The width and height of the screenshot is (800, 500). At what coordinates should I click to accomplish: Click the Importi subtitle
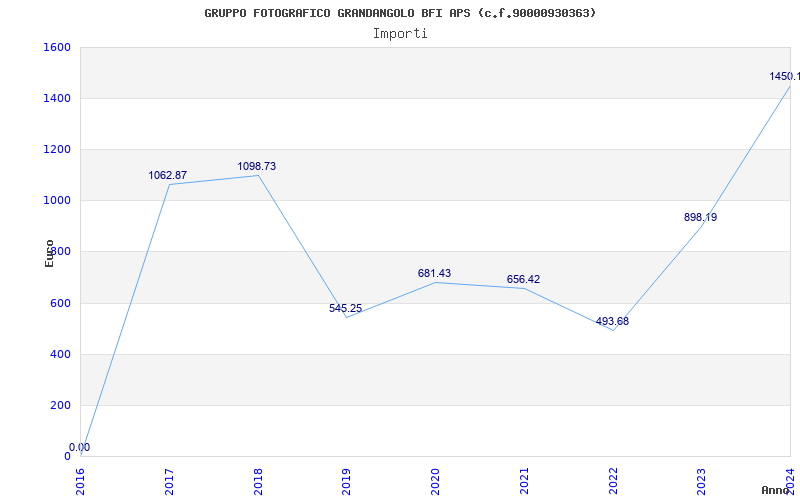pos(400,34)
